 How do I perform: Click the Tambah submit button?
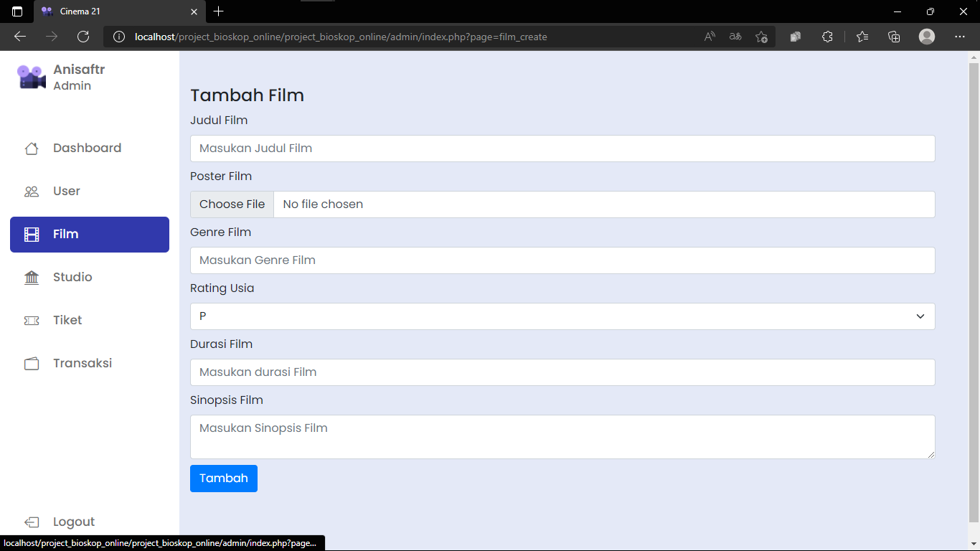coord(223,478)
